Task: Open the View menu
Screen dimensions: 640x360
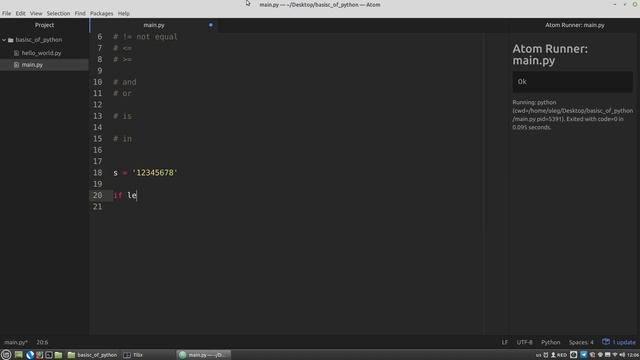Action: pyautogui.click(x=36, y=13)
